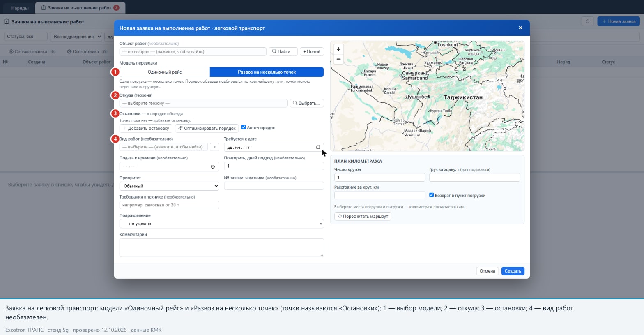Screen dimensions: 644x335
Task: Click + Новый object button
Action: pos(312,51)
